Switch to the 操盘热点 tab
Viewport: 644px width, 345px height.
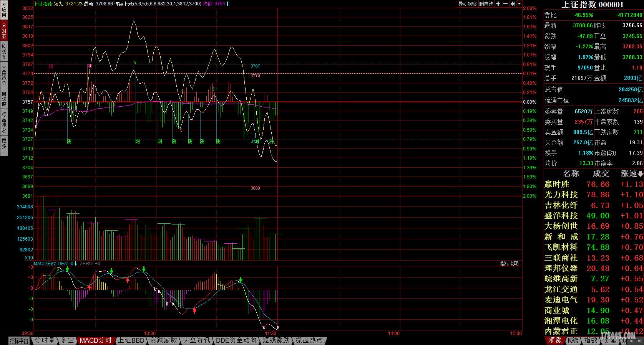point(309,341)
